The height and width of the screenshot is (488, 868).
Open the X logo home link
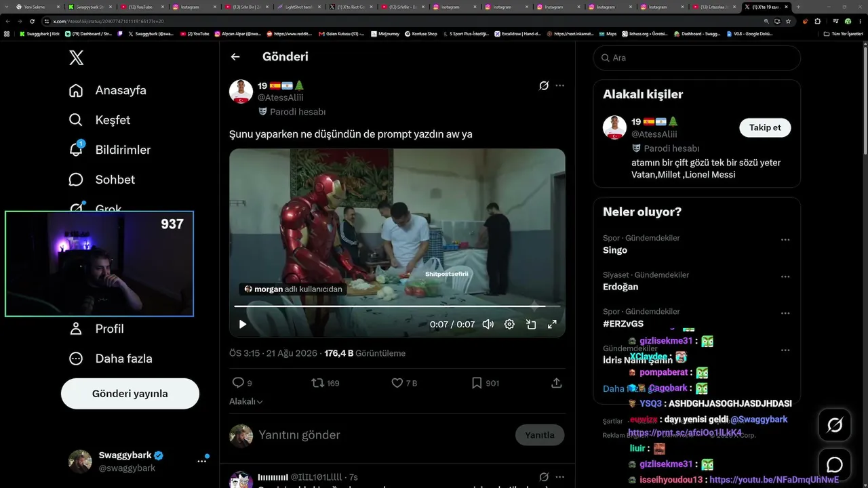click(x=77, y=58)
